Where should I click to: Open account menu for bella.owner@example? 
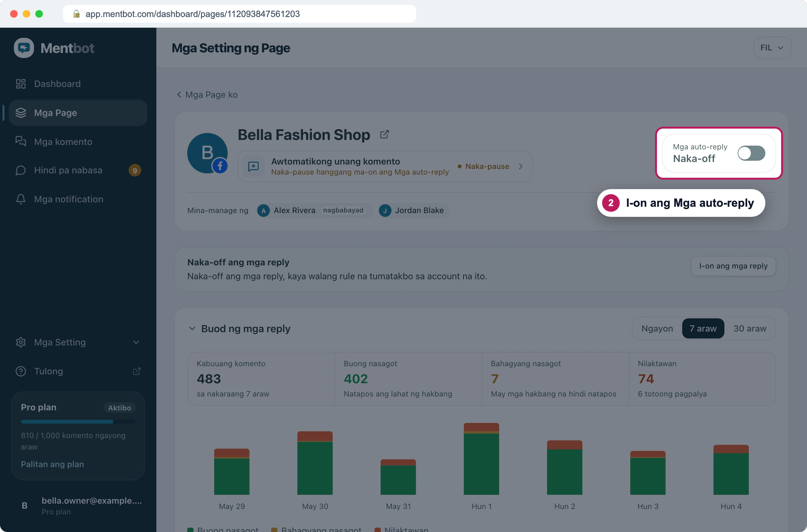point(78,506)
